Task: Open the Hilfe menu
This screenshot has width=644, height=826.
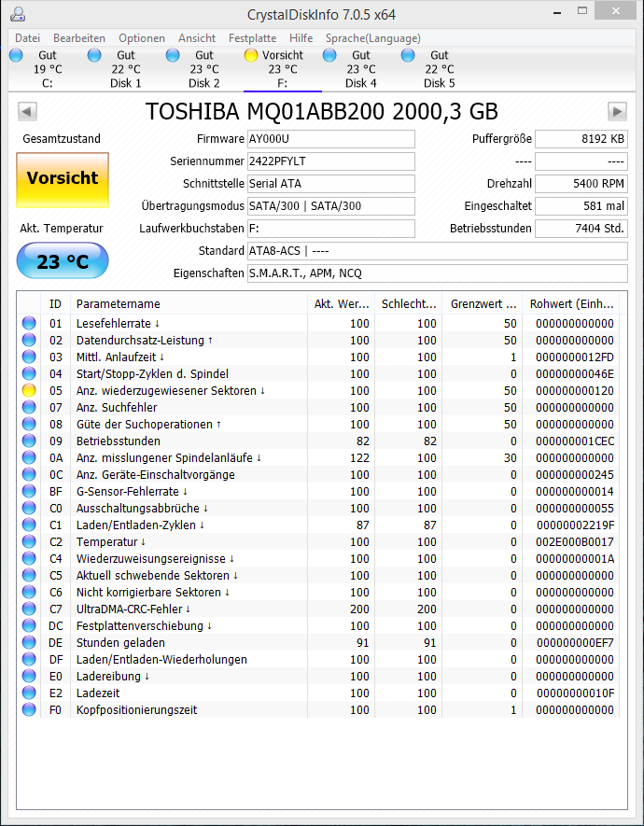Action: pyautogui.click(x=301, y=38)
